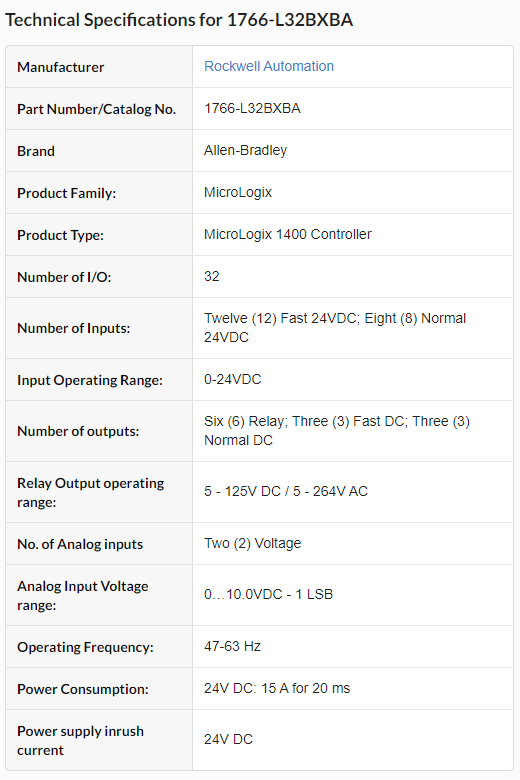Click the MicroLogix 1400 Controller text
This screenshot has height=780, width=520.
[x=288, y=234]
